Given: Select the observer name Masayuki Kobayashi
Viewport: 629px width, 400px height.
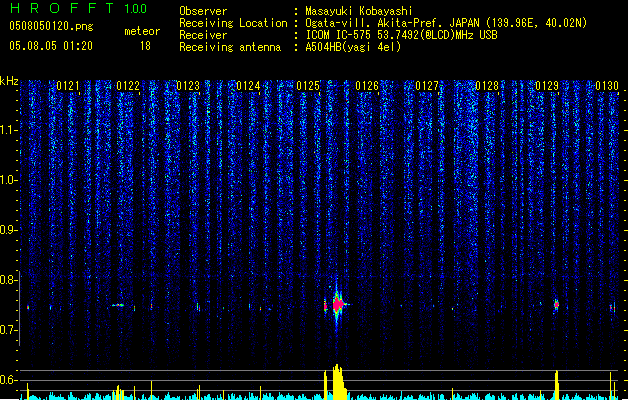Looking at the screenshot, I should (359, 11).
